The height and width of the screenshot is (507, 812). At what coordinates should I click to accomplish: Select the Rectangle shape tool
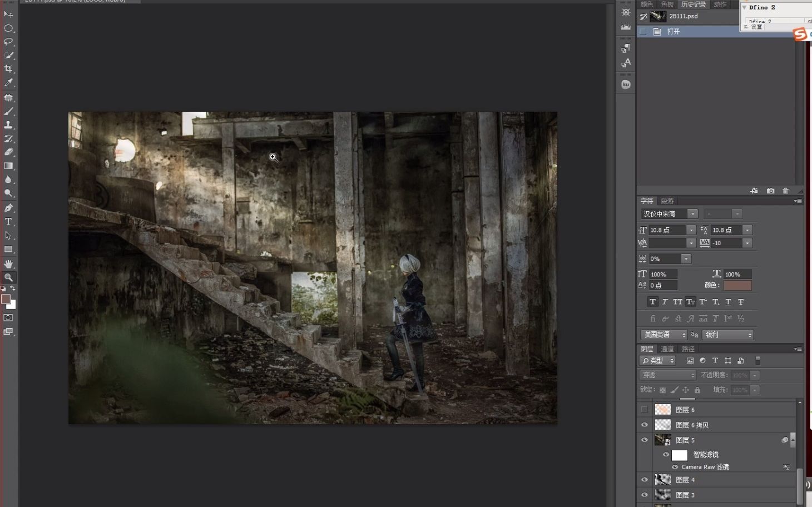tap(8, 249)
